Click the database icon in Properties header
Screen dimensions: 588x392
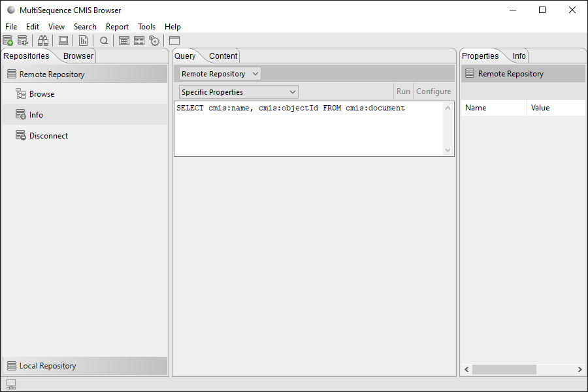(470, 74)
